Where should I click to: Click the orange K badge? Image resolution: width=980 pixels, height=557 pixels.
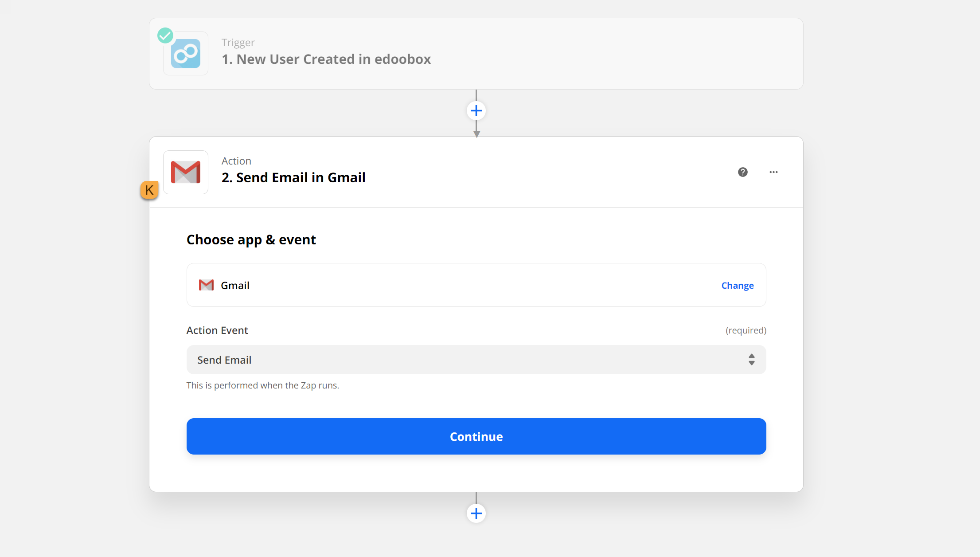click(149, 190)
